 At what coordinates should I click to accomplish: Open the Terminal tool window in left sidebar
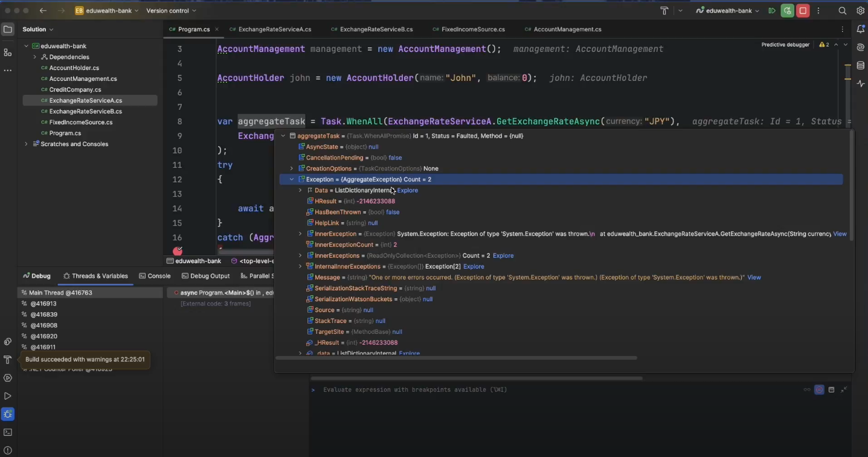pos(8,432)
